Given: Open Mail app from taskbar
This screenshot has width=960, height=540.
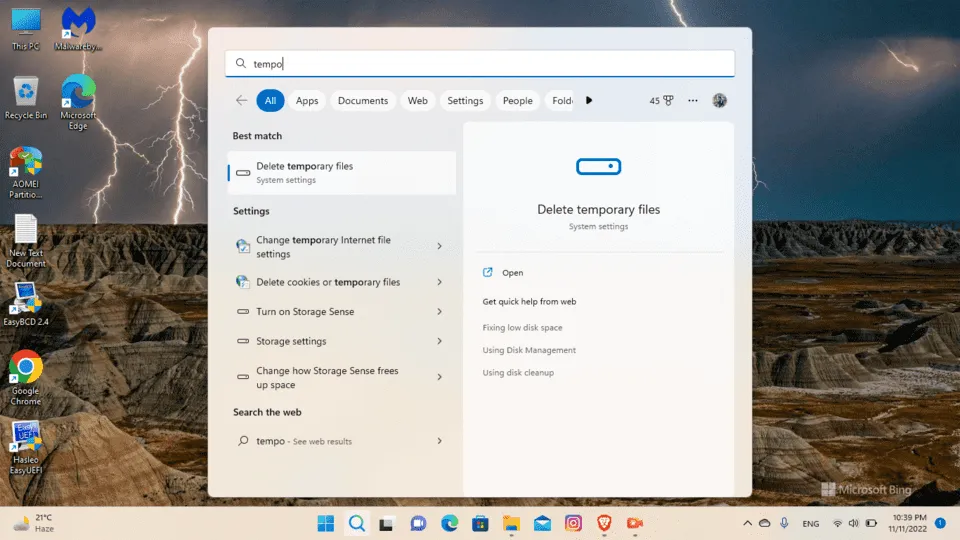Looking at the screenshot, I should click(x=542, y=523).
